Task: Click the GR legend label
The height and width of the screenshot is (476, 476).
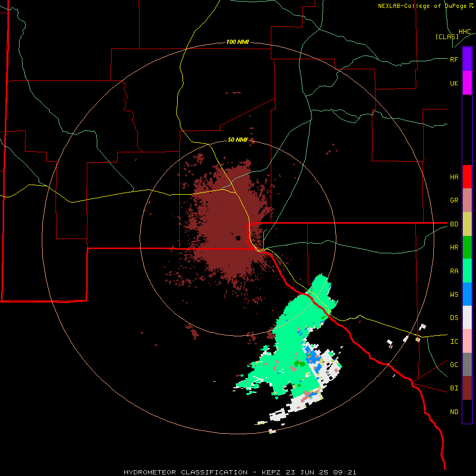Action: (x=454, y=200)
